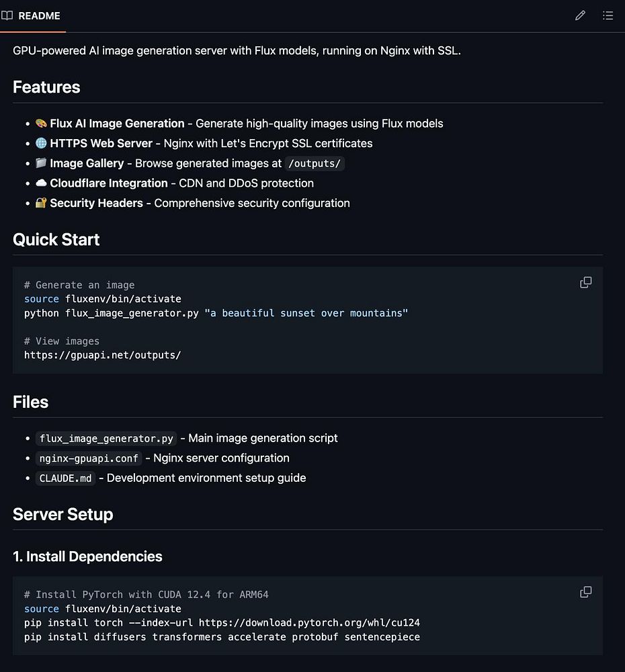Click the CLAUDE.md file name

click(66, 478)
